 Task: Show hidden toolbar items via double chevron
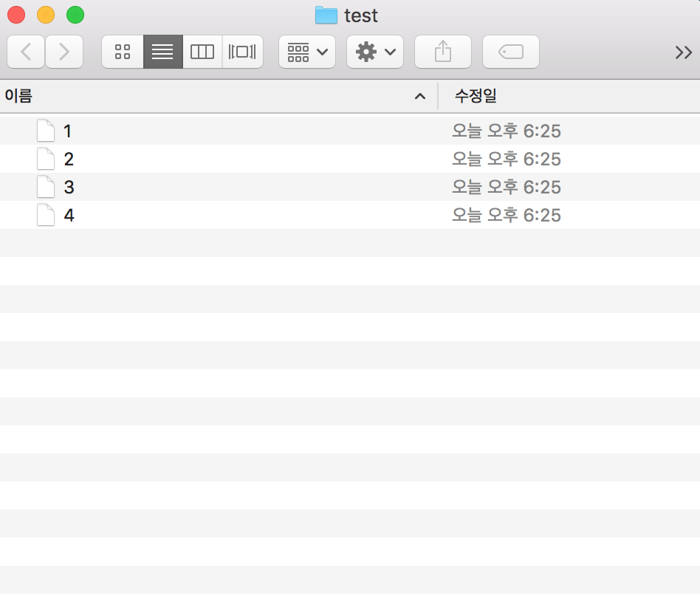point(684,52)
